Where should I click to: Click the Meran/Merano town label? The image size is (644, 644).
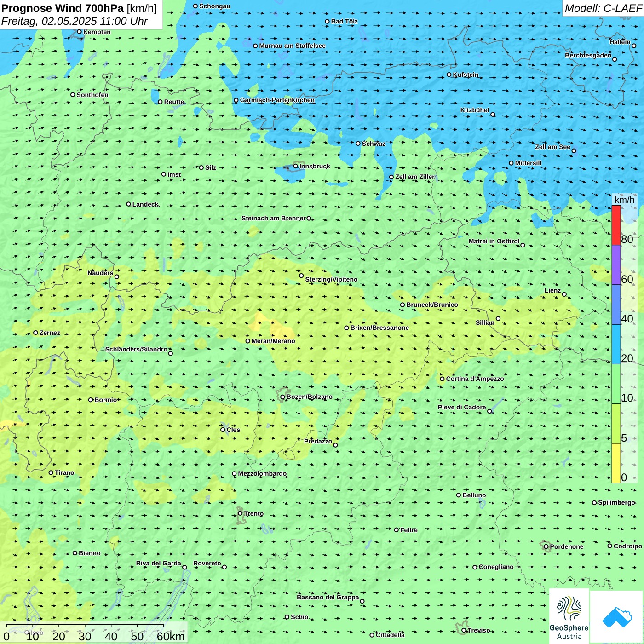[x=273, y=341]
